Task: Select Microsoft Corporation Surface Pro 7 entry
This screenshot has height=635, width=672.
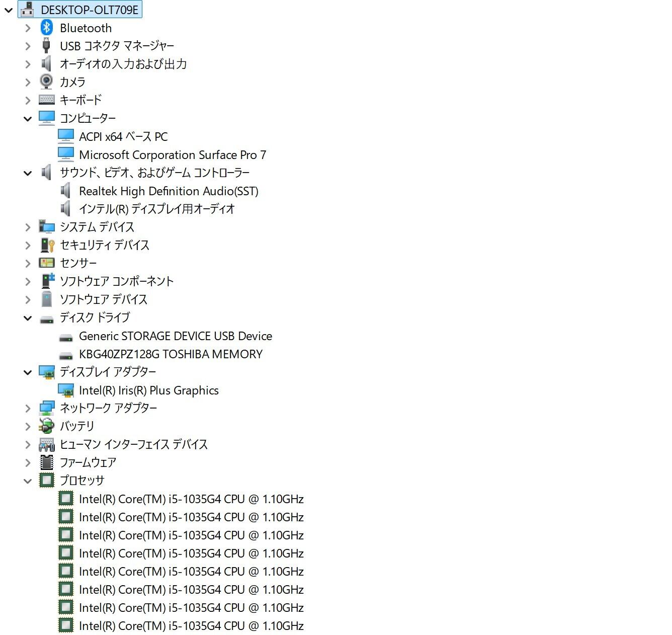Action: (173, 154)
